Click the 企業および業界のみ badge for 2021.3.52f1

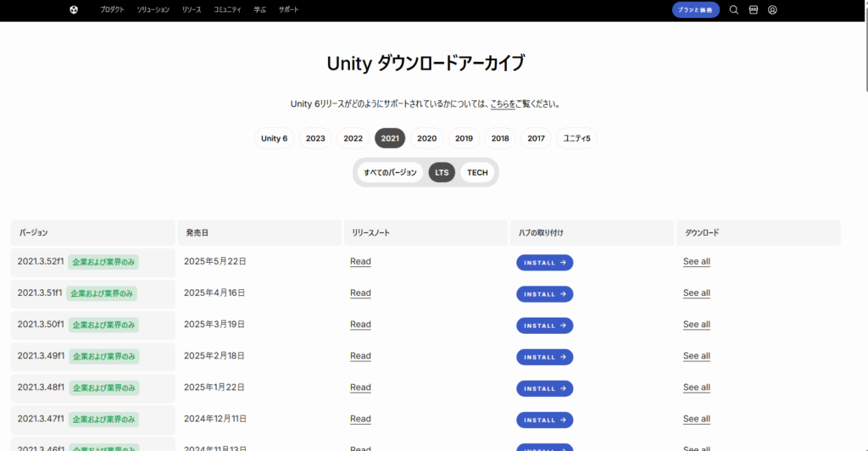pyautogui.click(x=103, y=262)
